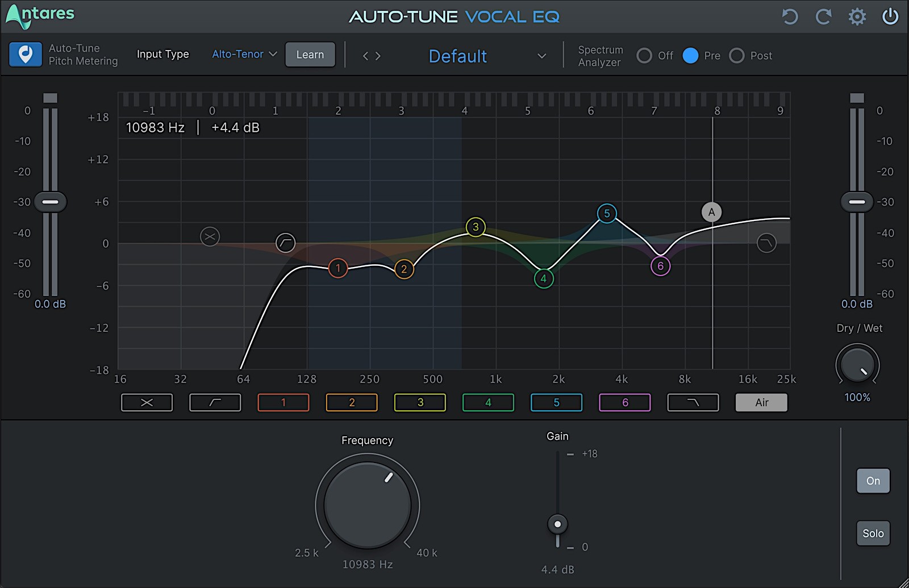Viewport: 909px width, 588px height.
Task: Click the Dry / Wet knob
Action: pyautogui.click(x=857, y=365)
